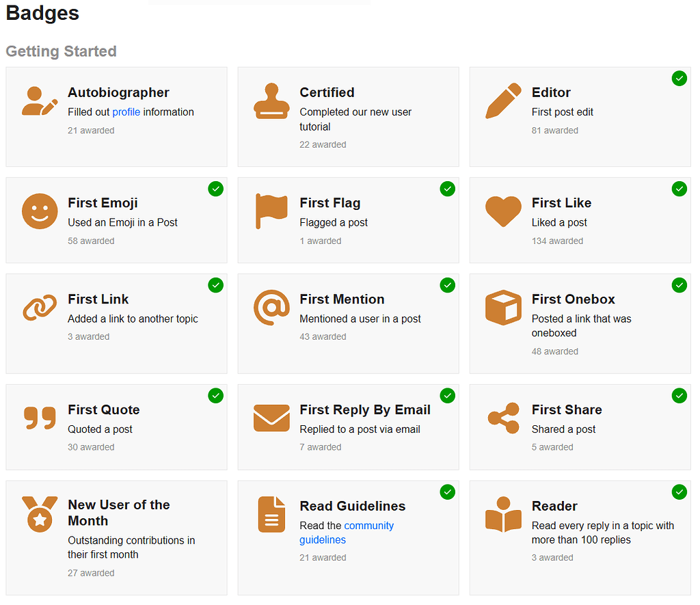The width and height of the screenshot is (700, 605).
Task: Select the Certified stamp icon
Action: tap(271, 100)
